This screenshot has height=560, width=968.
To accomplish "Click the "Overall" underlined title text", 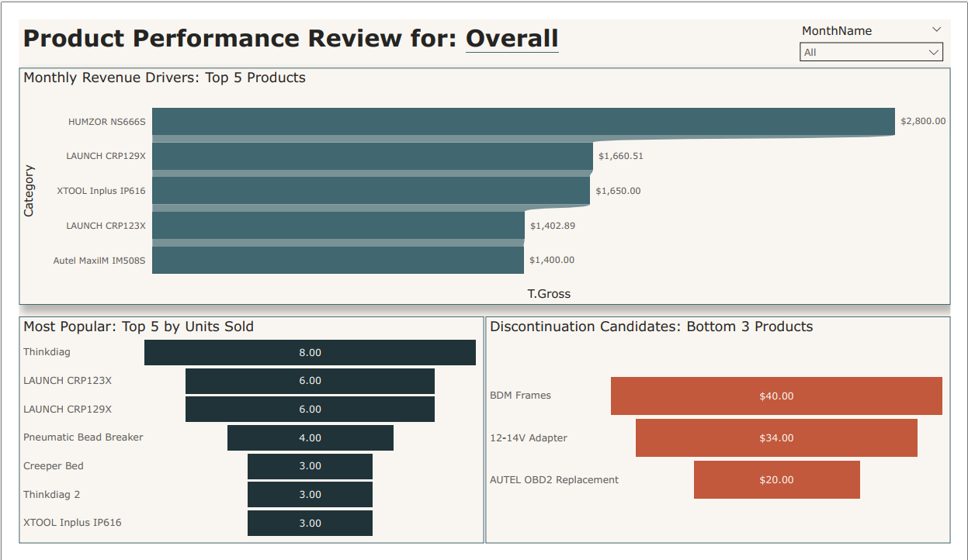I will click(512, 38).
